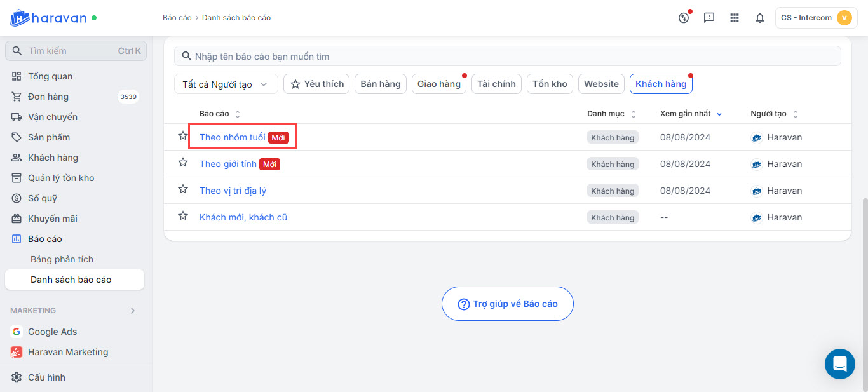Open the apps grid icon
The image size is (868, 392).
click(735, 18)
